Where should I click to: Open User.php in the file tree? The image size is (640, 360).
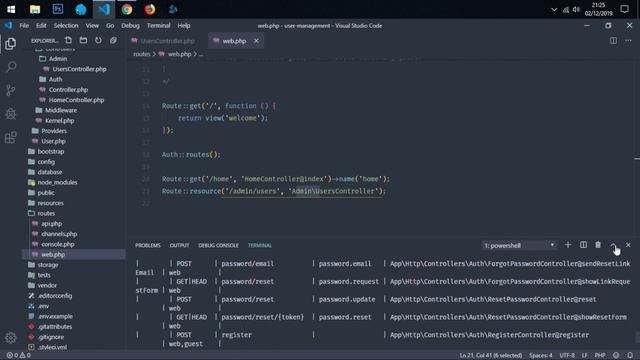point(53,141)
